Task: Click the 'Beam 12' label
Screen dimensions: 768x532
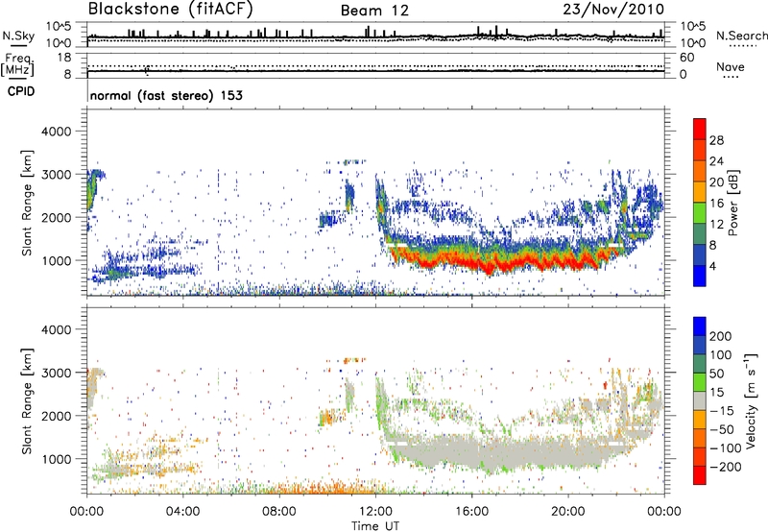Action: 374,11
